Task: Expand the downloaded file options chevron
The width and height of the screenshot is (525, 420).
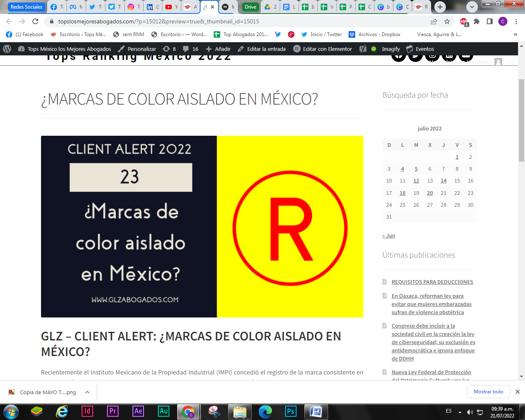Action: [x=87, y=392]
